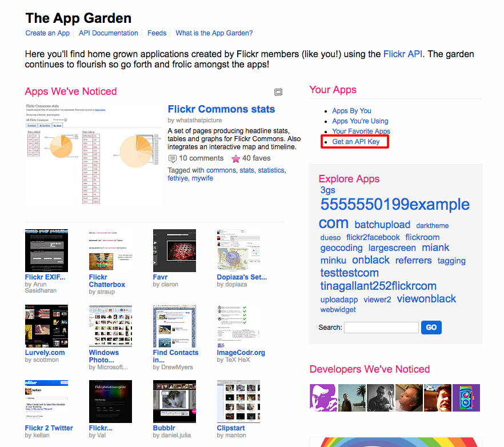Click the refresh featured app icon
Viewport: 504px width, 447px height.
[278, 92]
